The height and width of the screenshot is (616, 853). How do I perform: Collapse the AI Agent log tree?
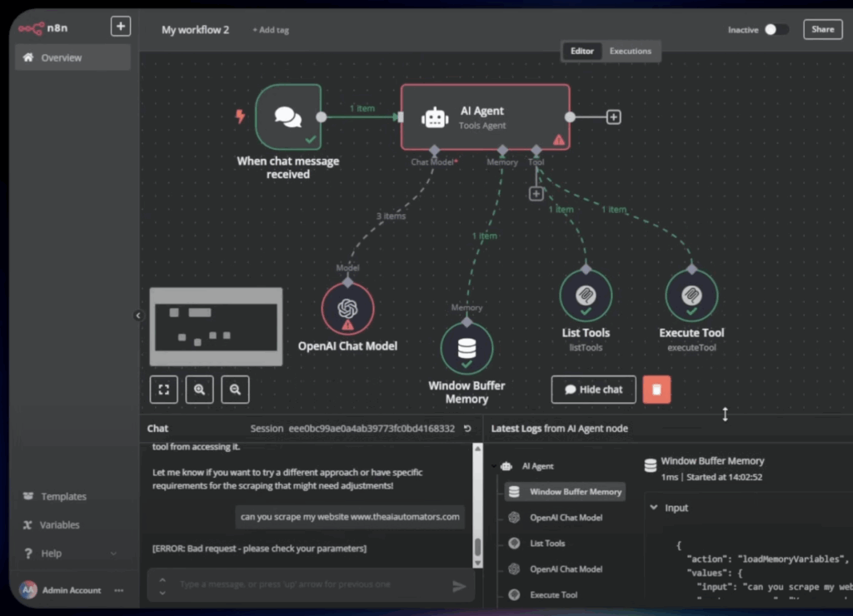pyautogui.click(x=494, y=466)
